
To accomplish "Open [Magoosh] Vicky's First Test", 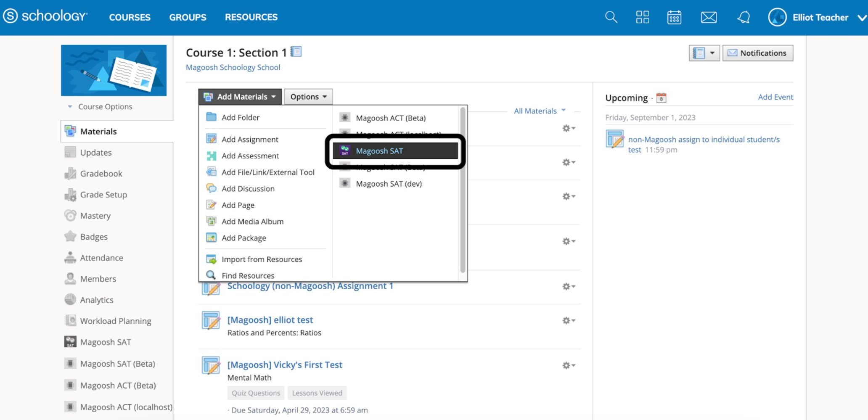I will pyautogui.click(x=285, y=365).
